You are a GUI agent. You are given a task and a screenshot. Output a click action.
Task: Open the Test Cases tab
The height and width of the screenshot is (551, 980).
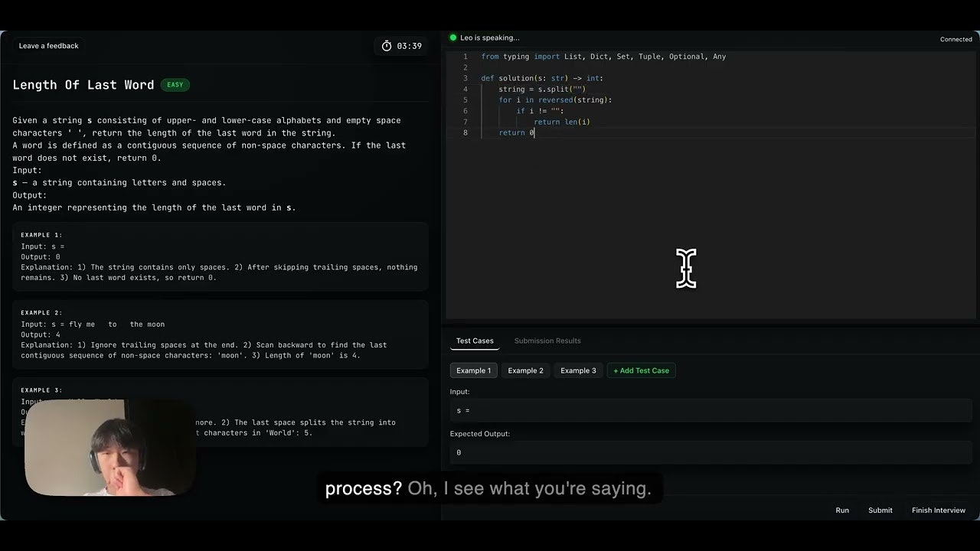pos(475,341)
